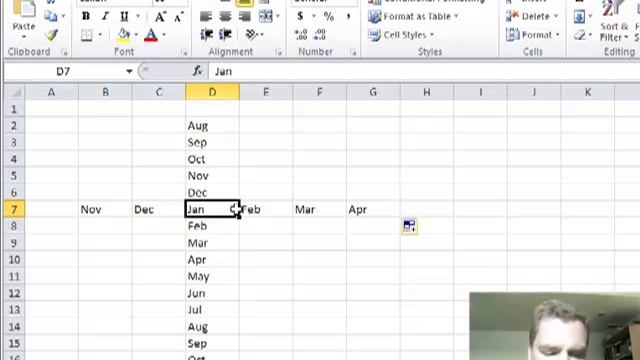The height and width of the screenshot is (360, 640).
Task: Select cell D13 containing Jul
Action: (x=212, y=310)
